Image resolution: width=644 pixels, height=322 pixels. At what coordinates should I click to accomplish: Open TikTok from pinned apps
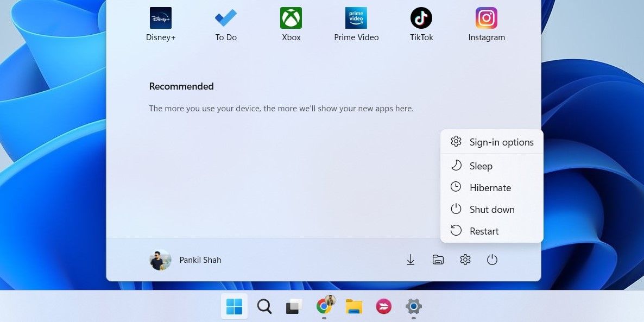[x=421, y=18]
